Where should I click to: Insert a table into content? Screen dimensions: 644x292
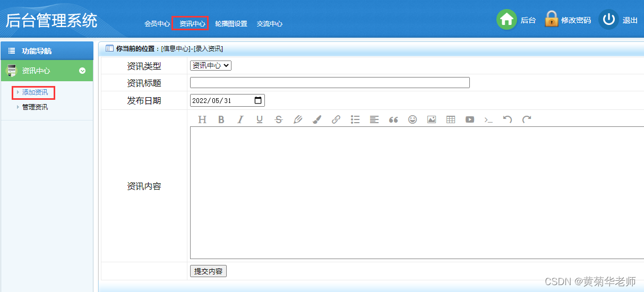451,119
